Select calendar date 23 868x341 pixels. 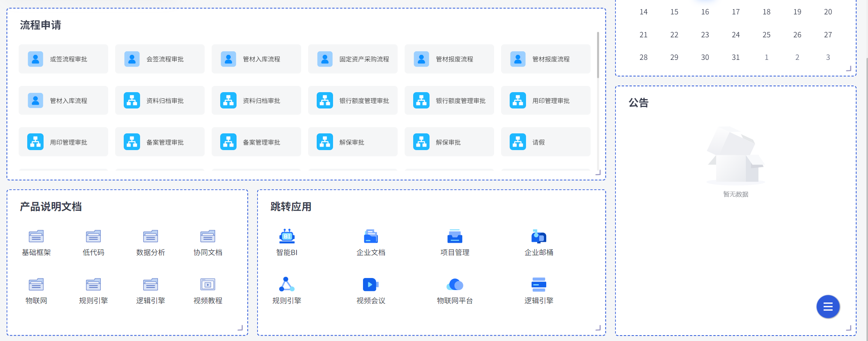[x=705, y=35]
